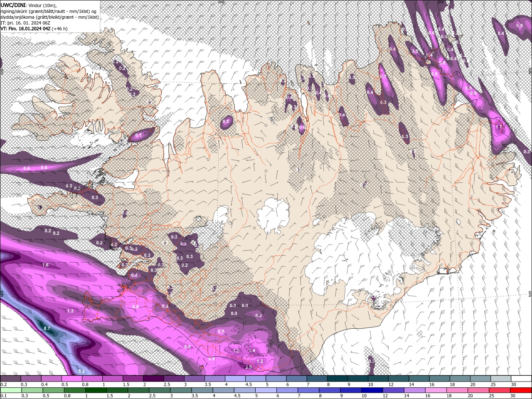Viewport: 532px width, 399px height.
Task: Click the '0.9' value label on the map
Action: (x=473, y=93)
